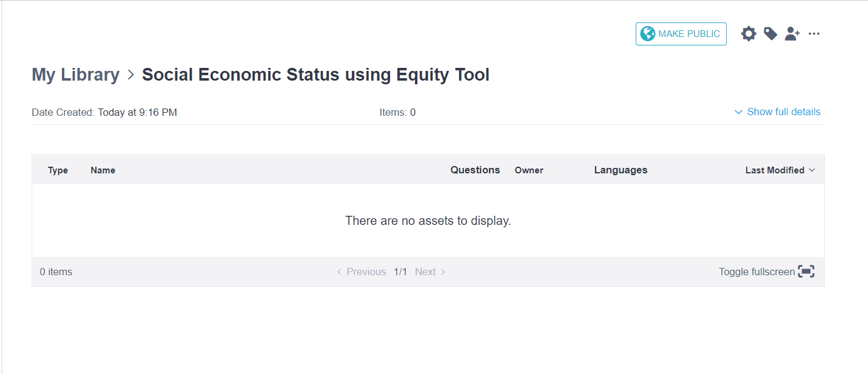This screenshot has height=374, width=868.
Task: Toggle fullscreen table view
Action: pyautogui.click(x=756, y=272)
